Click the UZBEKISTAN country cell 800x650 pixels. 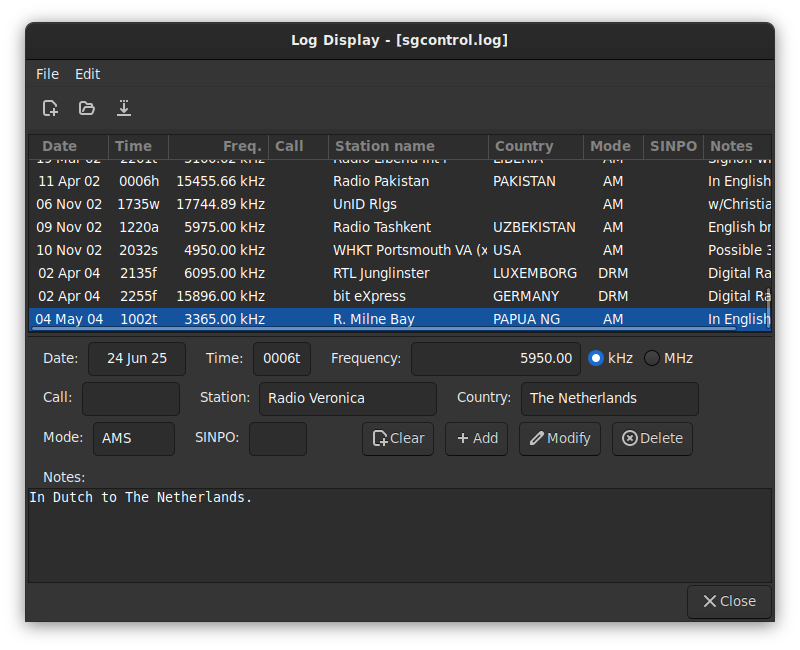click(x=534, y=228)
